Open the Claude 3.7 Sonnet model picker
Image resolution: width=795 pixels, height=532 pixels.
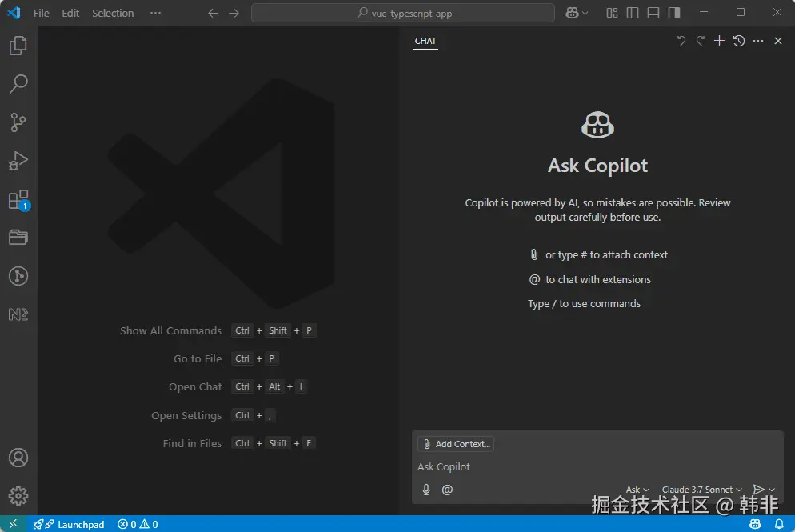(x=701, y=490)
